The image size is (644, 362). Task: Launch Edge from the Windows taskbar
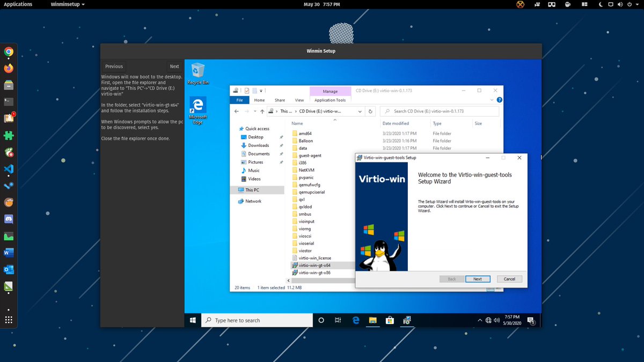point(355,320)
